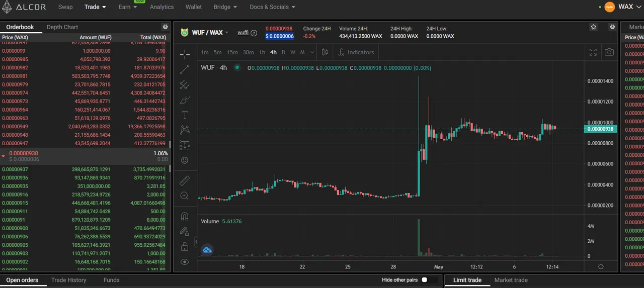
Task: Select the 15m time interval
Action: 232,52
